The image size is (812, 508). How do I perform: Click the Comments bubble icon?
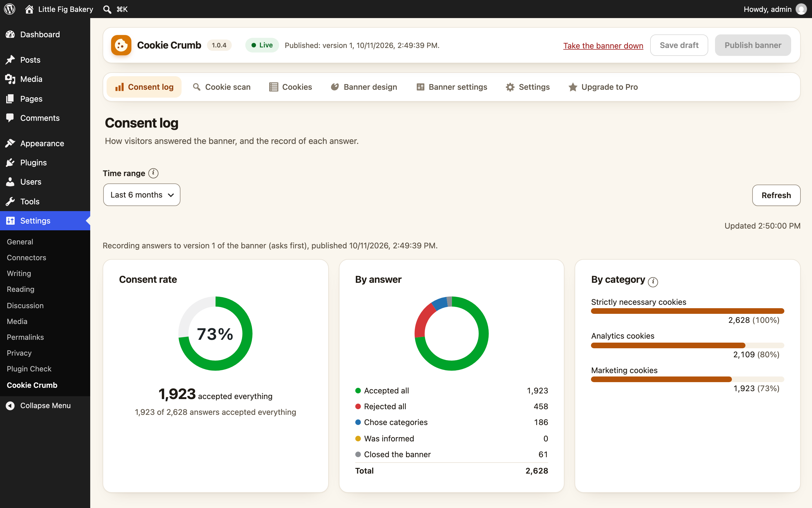coord(10,118)
